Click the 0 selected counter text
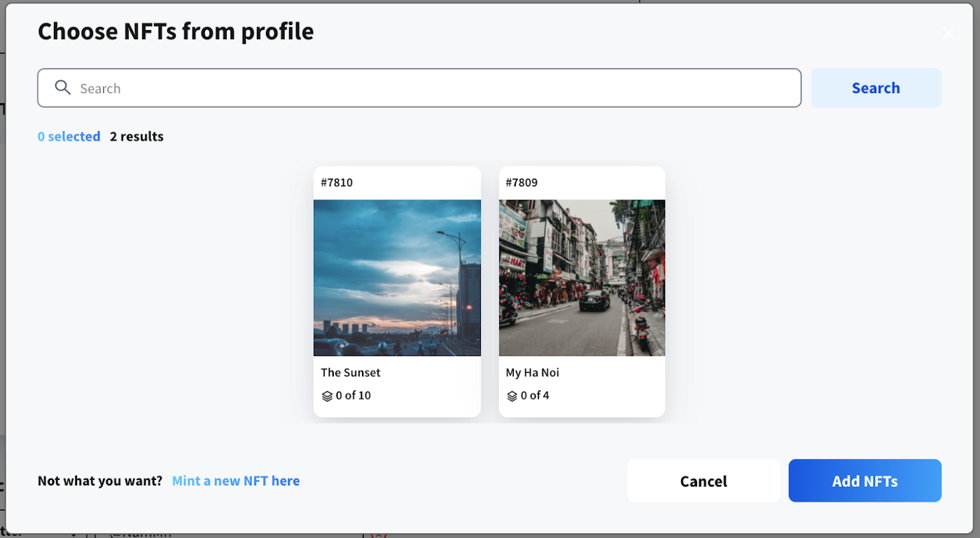This screenshot has width=980, height=538. (69, 136)
